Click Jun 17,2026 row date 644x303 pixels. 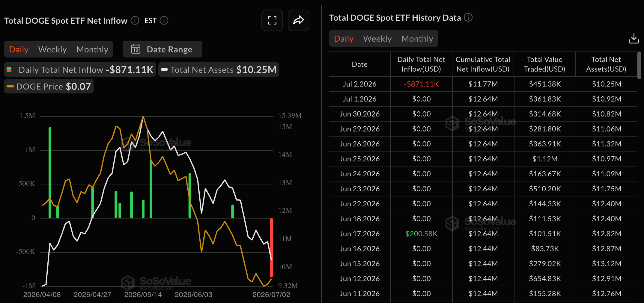[x=359, y=234]
